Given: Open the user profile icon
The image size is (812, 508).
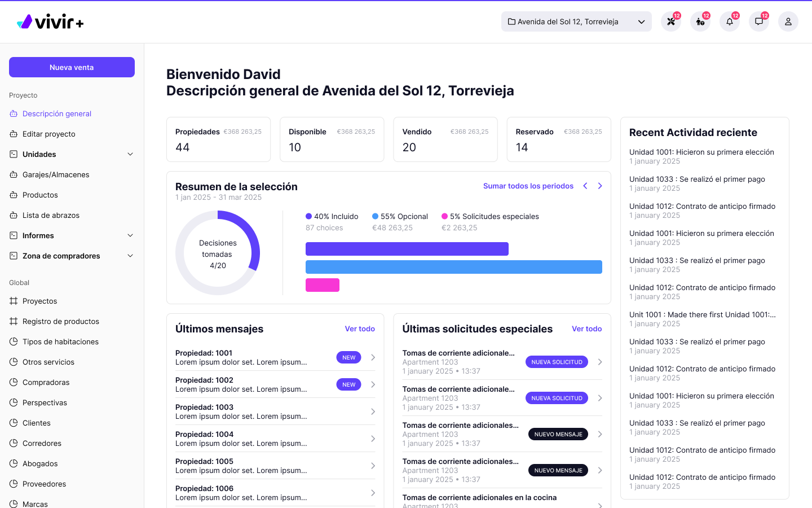Looking at the screenshot, I should click(x=788, y=22).
